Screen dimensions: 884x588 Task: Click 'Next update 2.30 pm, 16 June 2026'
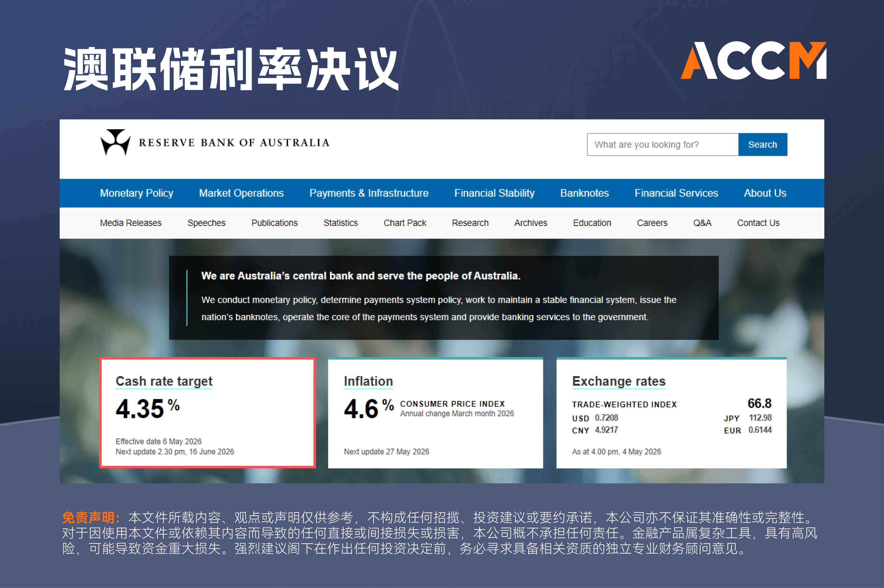click(x=175, y=451)
